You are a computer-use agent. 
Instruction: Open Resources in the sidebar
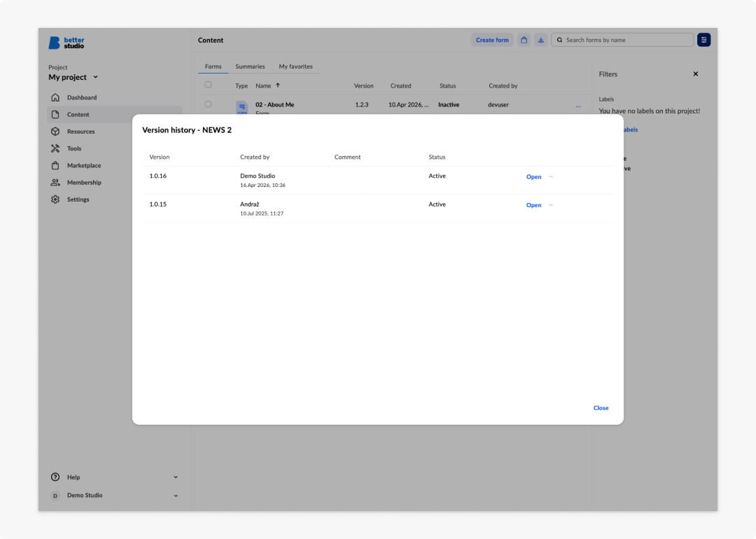point(80,132)
